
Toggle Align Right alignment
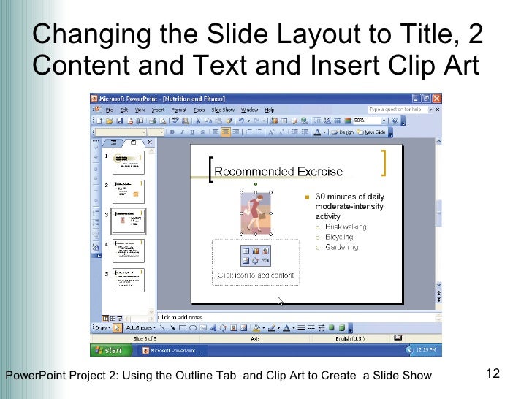pyautogui.click(x=235, y=132)
